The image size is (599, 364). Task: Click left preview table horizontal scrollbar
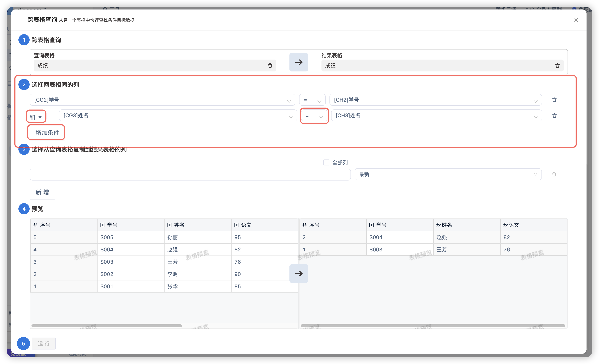pyautogui.click(x=106, y=326)
